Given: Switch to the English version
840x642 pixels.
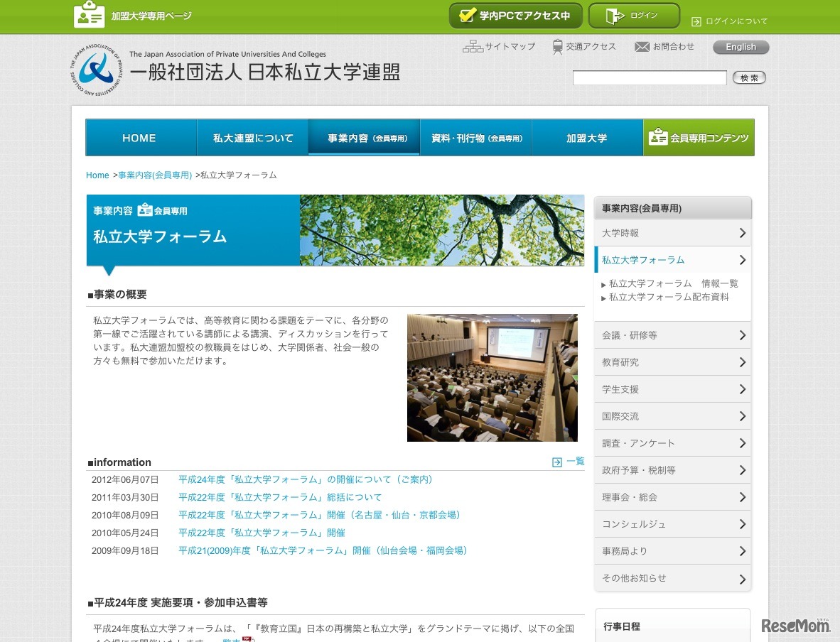Looking at the screenshot, I should [x=741, y=47].
